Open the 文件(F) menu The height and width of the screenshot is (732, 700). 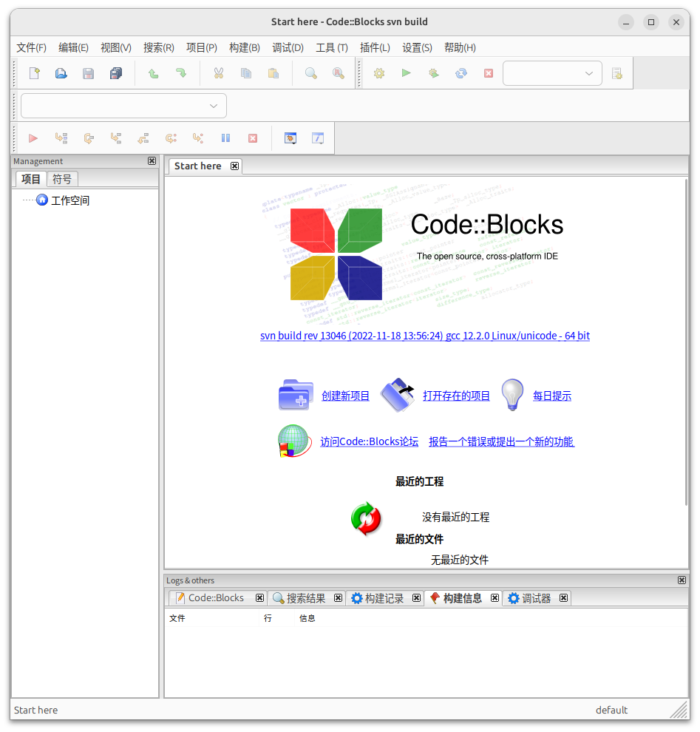coord(31,47)
